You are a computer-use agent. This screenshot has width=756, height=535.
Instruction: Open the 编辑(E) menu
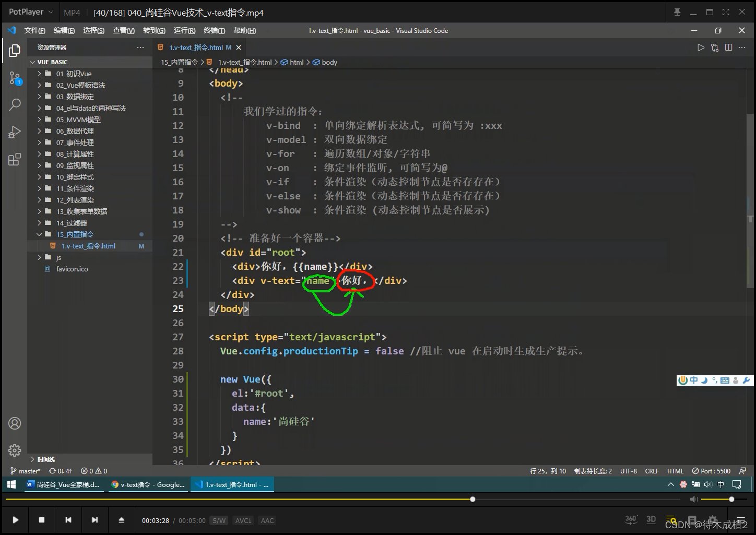64,31
